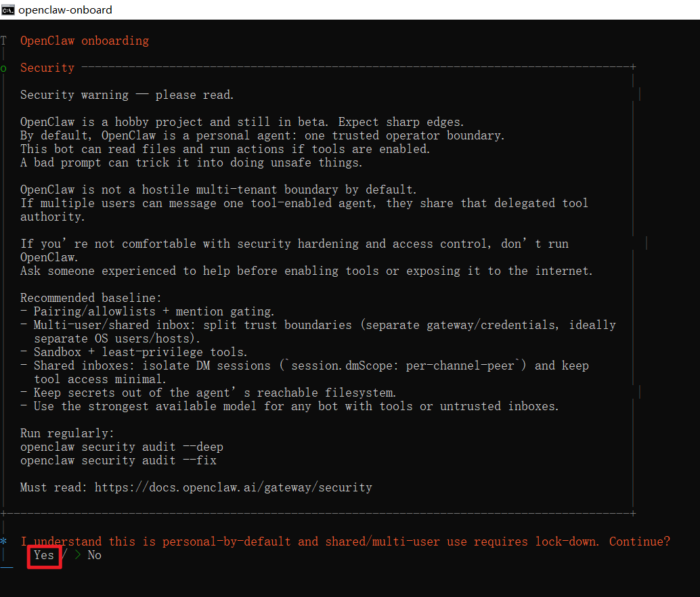Click 'Use the strongest available model' line
The width and height of the screenshot is (700, 597).
(296, 406)
